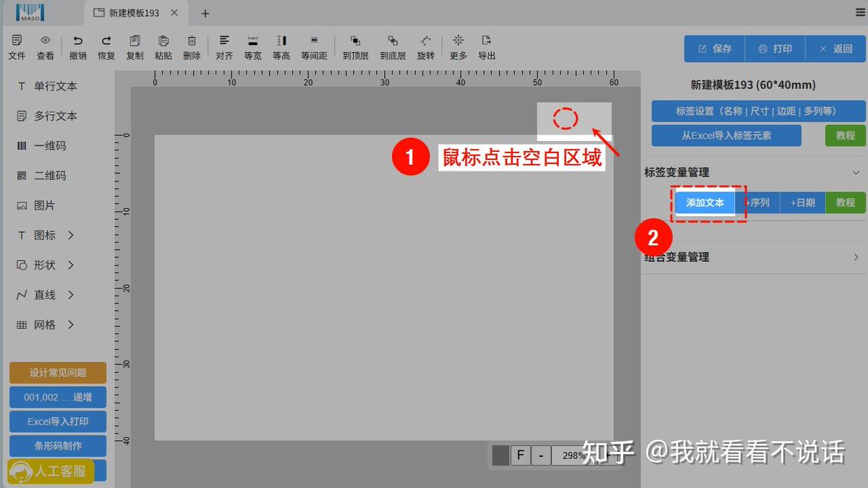Click the dark color swatch in the zoom bar
Image resolution: width=868 pixels, height=488 pixels.
pyautogui.click(x=501, y=455)
